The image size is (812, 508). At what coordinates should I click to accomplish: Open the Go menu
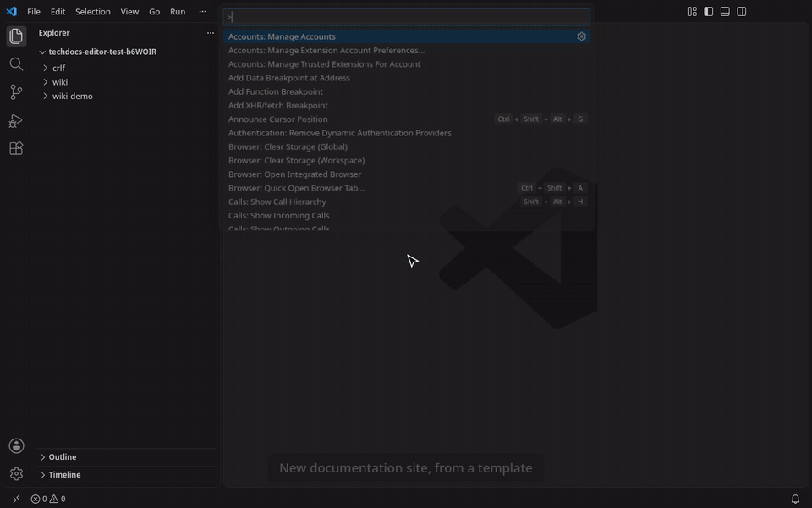[154, 11]
